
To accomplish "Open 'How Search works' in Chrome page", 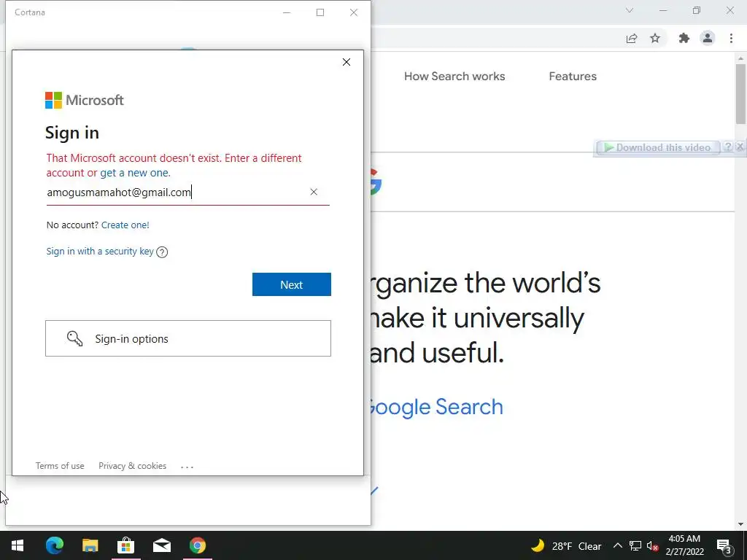I will (454, 76).
